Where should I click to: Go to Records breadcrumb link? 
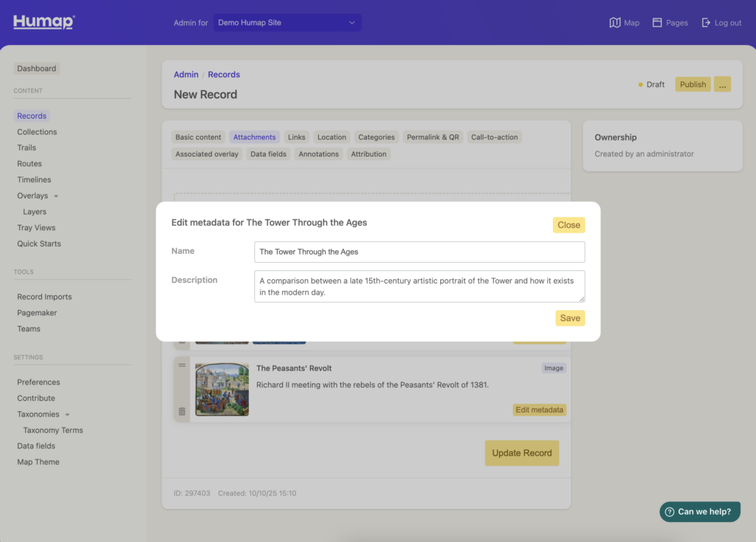click(x=224, y=75)
